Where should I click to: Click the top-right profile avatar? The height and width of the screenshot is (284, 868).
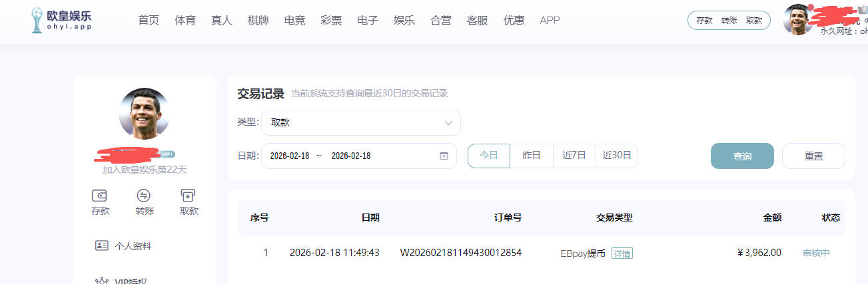coord(797,19)
